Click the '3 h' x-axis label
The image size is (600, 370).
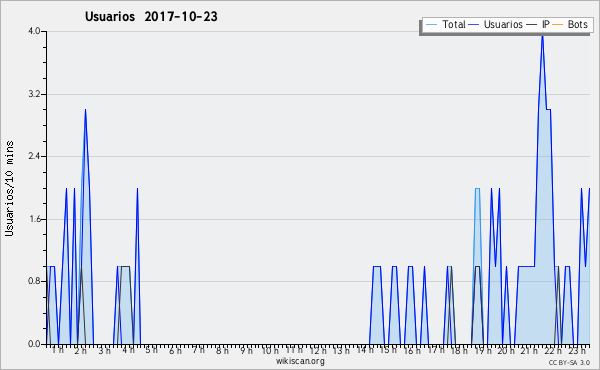(104, 350)
